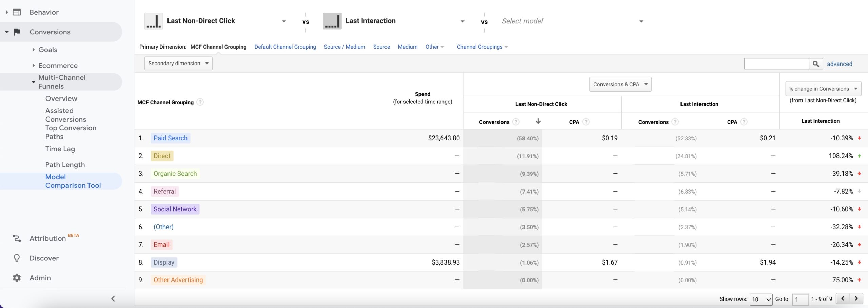
Task: Click the table search input field
Action: [x=776, y=64]
